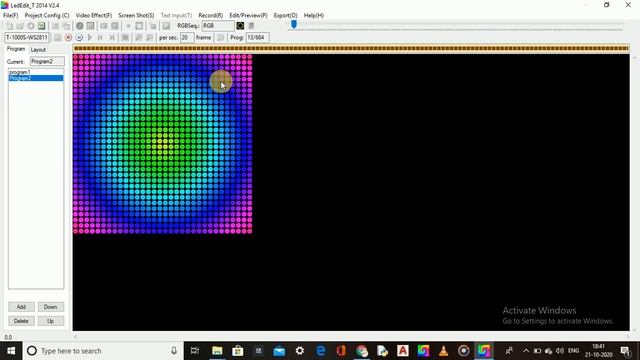The height and width of the screenshot is (360, 640).
Task: Open the Edit/Preview(P) menu
Action: [x=248, y=15]
